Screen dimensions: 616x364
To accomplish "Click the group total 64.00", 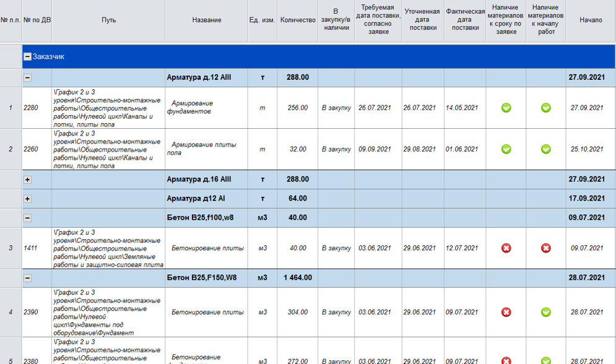I will pyautogui.click(x=298, y=199).
